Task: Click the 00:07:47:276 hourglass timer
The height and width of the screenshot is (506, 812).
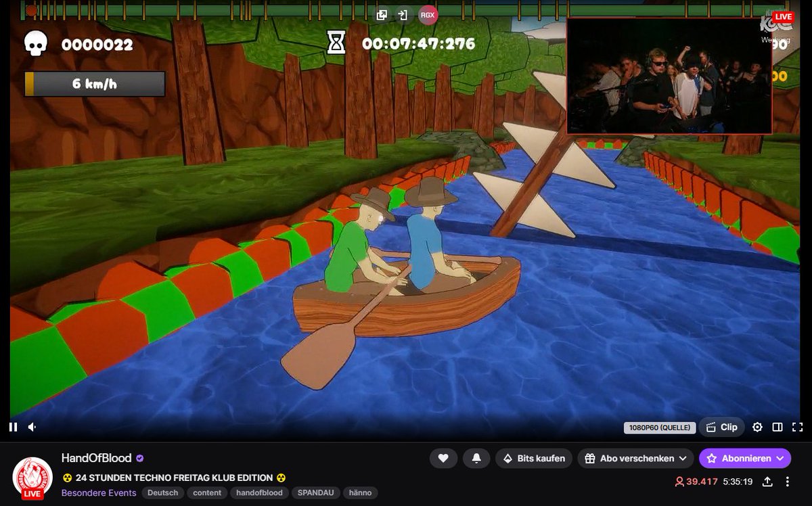Action: pyautogui.click(x=401, y=44)
